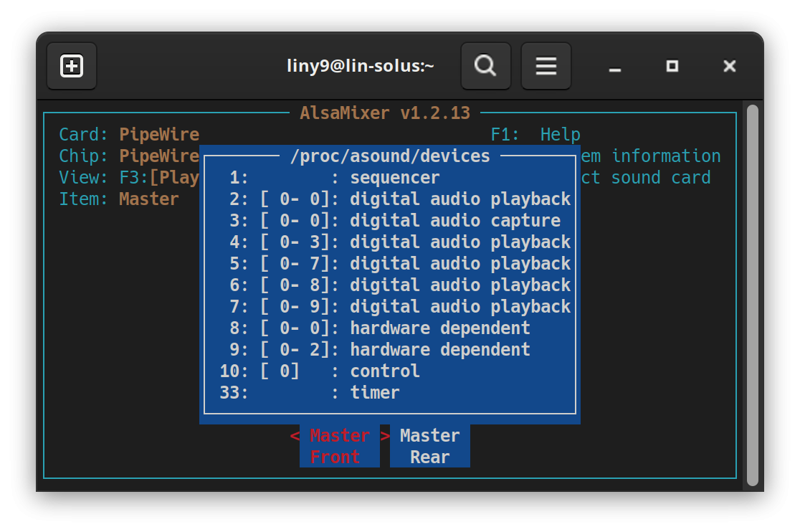Image resolution: width=800 pixels, height=532 pixels.
Task: Click the timer device row
Action: tap(374, 393)
